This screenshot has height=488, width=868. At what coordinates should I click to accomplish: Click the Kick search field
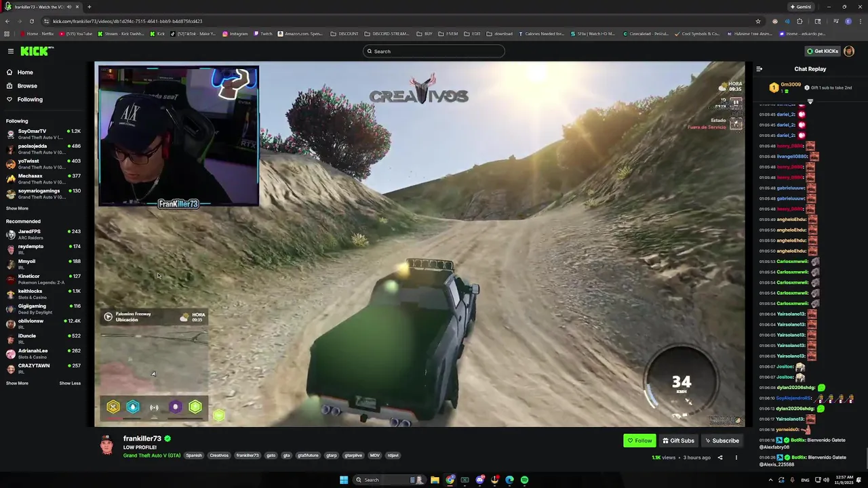pyautogui.click(x=434, y=52)
